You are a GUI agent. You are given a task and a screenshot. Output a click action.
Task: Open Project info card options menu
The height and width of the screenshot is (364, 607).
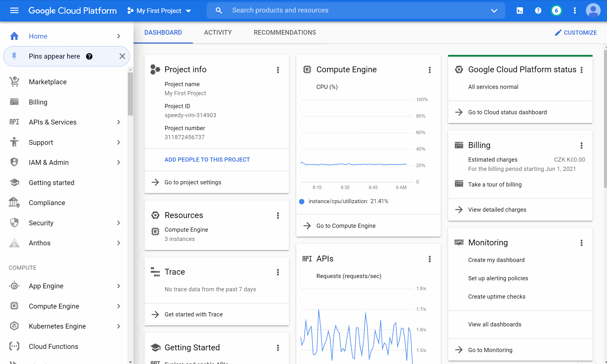coord(278,70)
